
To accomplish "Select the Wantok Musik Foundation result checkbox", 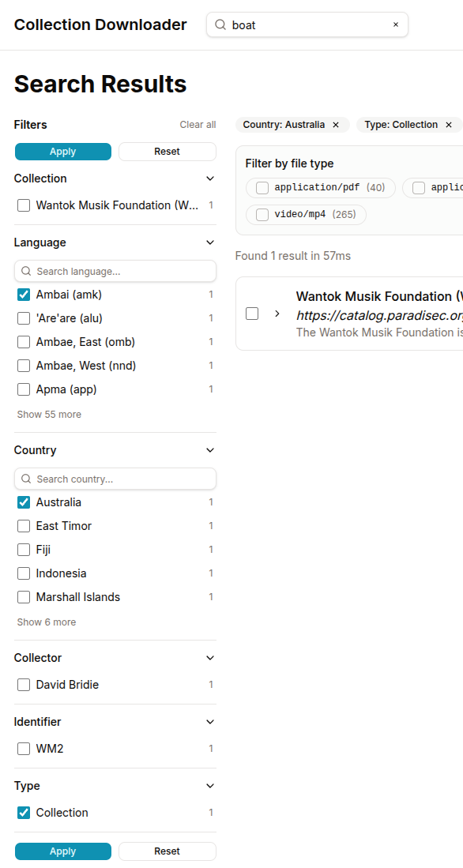I will point(252,314).
